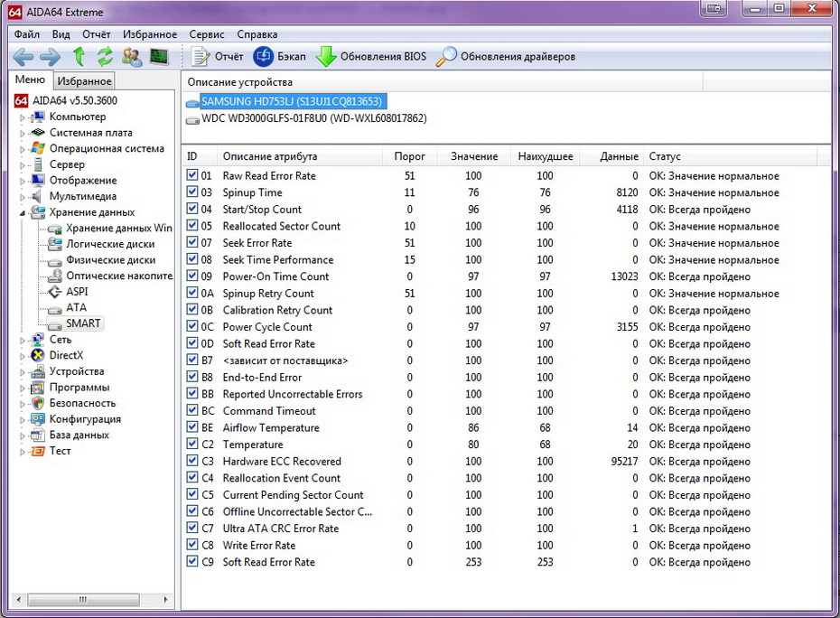Switch to the Меню sidebar tab
Viewport: 840px width, 618px height.
(30, 80)
